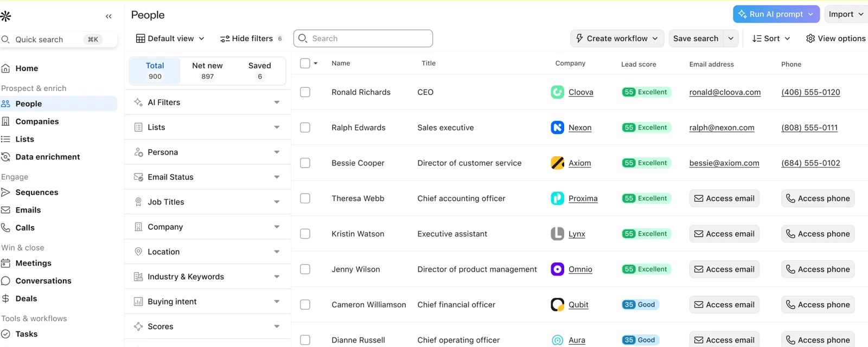Click the Lead score column header
The width and height of the screenshot is (868, 347).
pyautogui.click(x=639, y=64)
